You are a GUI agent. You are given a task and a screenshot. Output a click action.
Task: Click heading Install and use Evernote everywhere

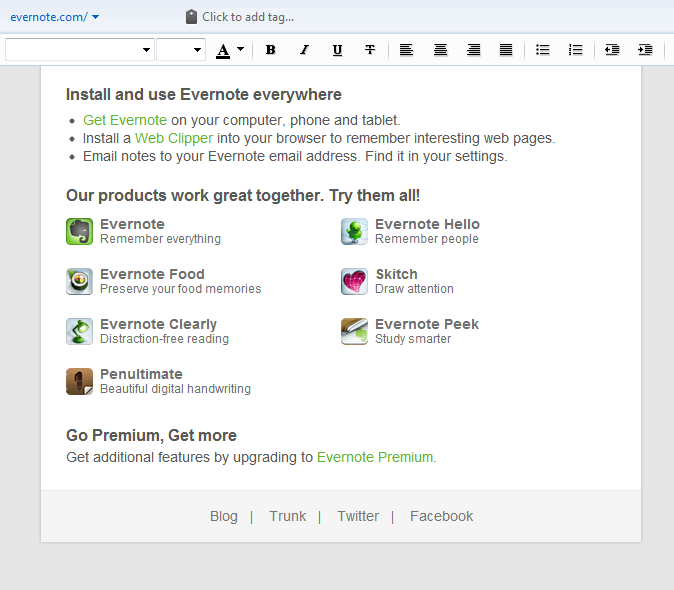(x=204, y=95)
